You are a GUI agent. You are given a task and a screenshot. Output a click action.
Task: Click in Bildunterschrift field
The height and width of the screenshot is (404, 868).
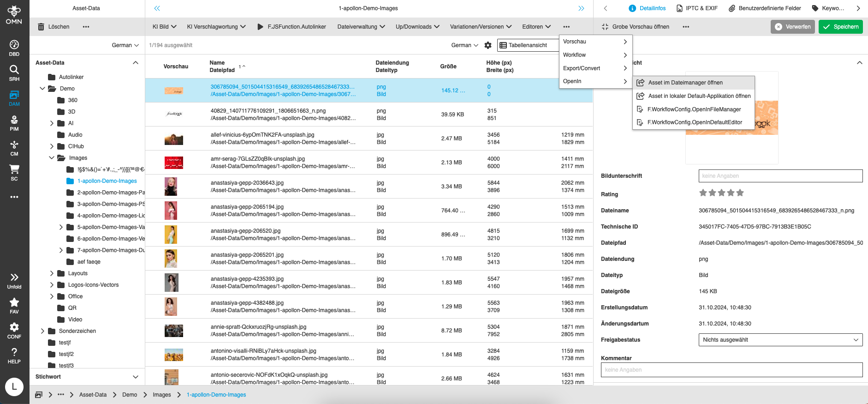click(x=780, y=176)
